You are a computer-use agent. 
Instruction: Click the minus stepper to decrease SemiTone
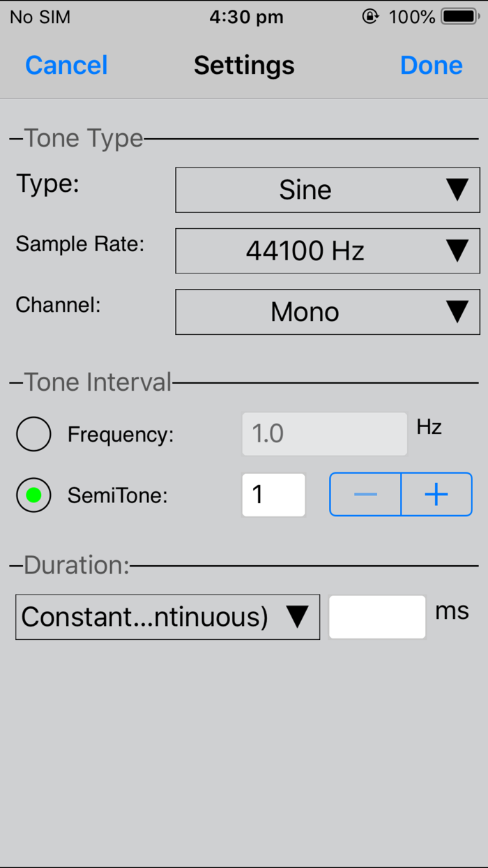(365, 494)
